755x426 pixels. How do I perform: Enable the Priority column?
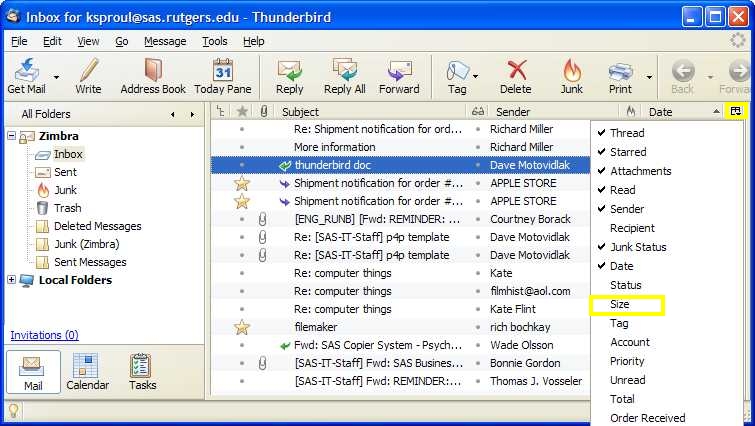[627, 361]
